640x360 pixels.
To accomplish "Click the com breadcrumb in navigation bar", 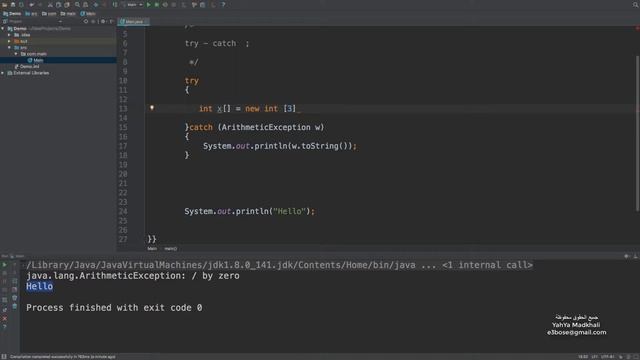I will 49,13.
